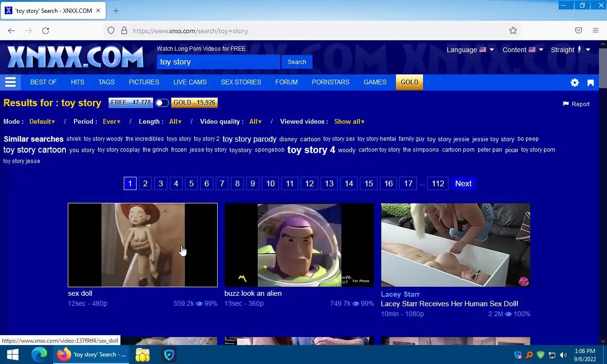This screenshot has height=364, width=607.
Task: View site security lock information
Action: coord(124,31)
